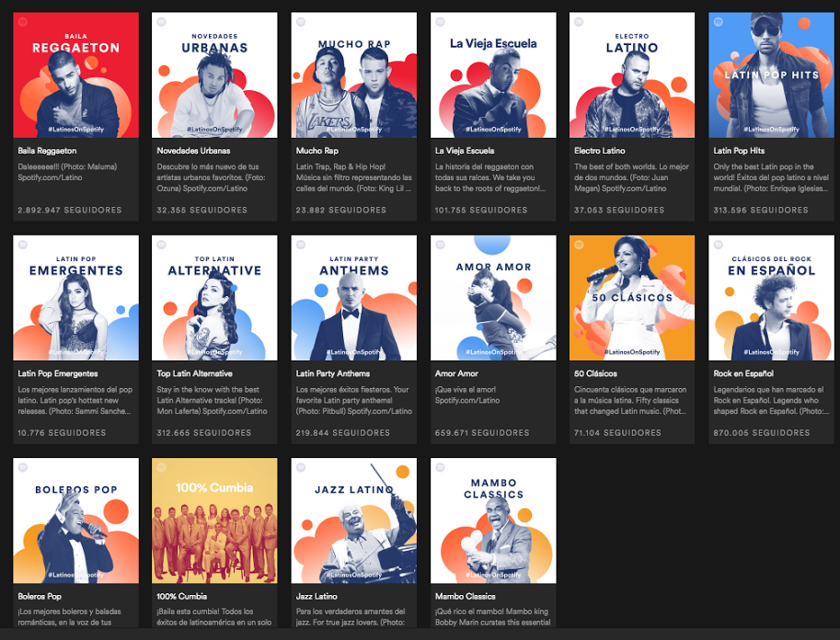Image resolution: width=840 pixels, height=640 pixels.
Task: Click the Spotify logo on Top Latin Alternative cover
Action: pyautogui.click(x=161, y=245)
